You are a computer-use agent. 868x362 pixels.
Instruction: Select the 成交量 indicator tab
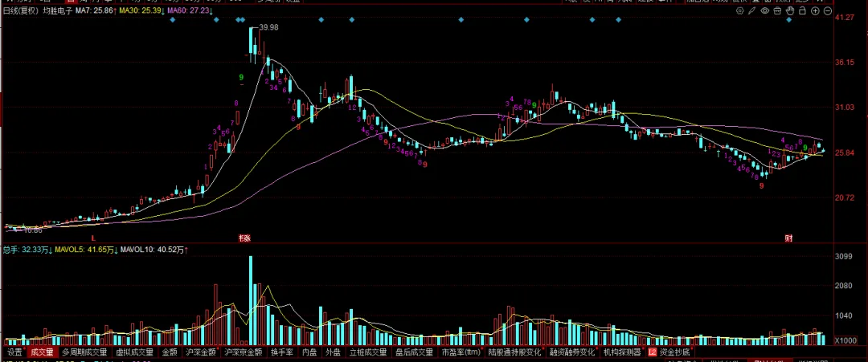(42, 352)
